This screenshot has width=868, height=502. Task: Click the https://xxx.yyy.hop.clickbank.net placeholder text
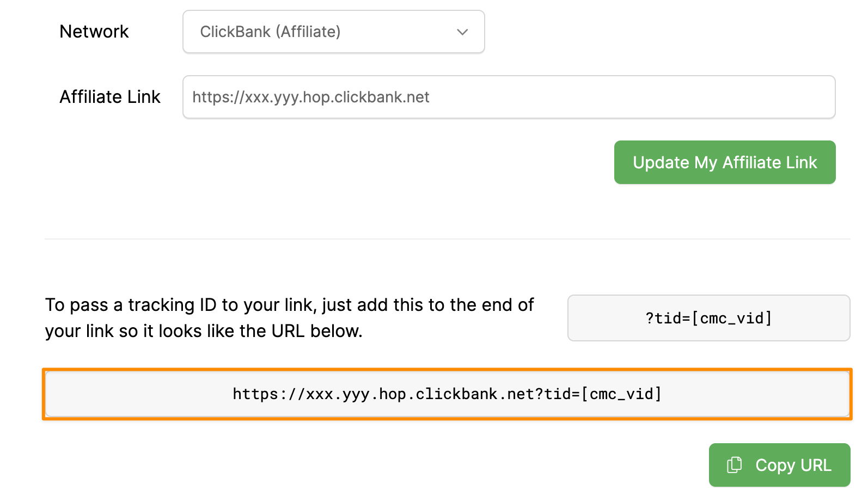click(x=311, y=97)
